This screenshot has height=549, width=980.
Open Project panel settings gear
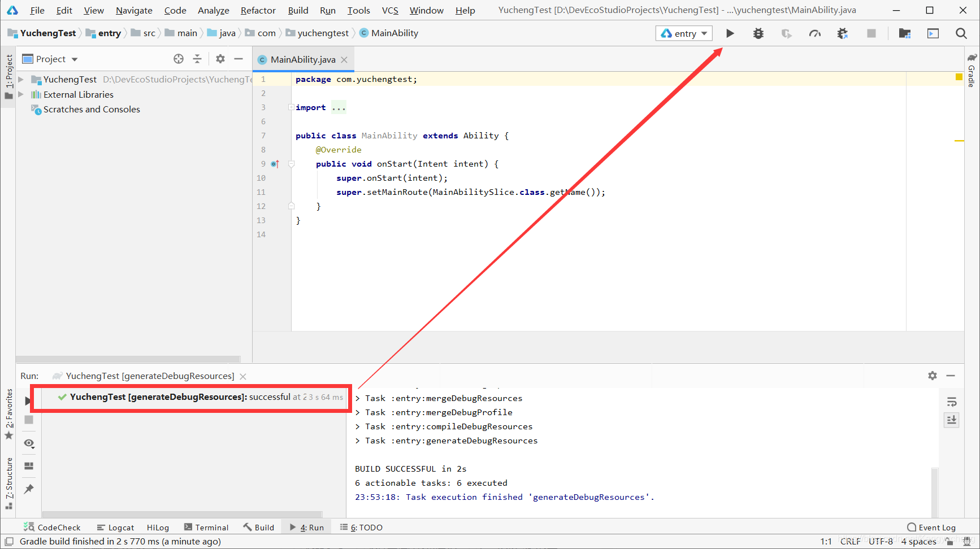tap(220, 59)
